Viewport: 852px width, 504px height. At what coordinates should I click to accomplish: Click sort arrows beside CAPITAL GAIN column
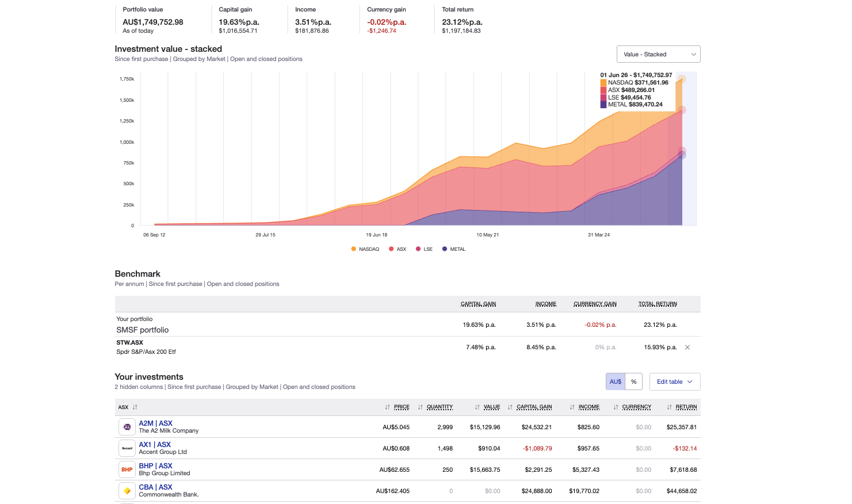(x=510, y=407)
